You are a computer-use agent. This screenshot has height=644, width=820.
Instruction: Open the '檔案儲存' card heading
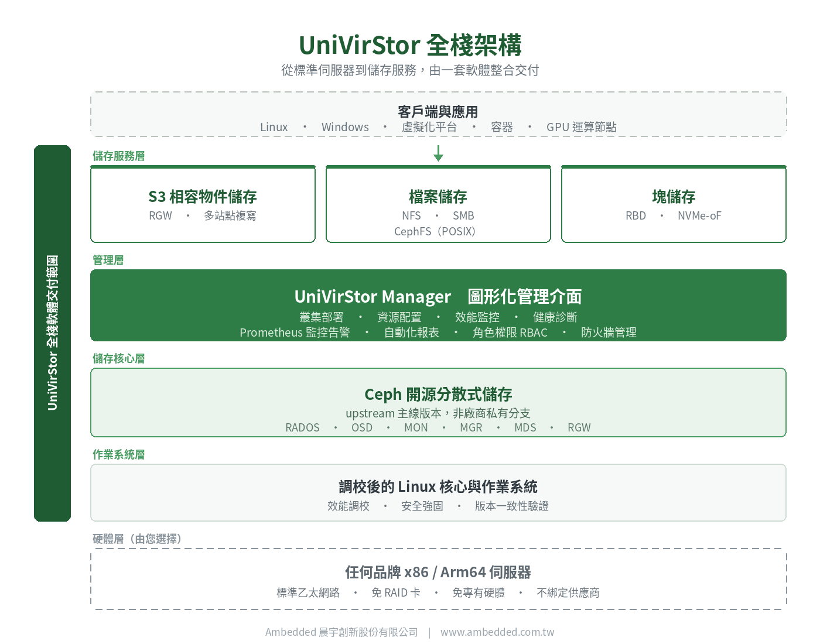(x=438, y=197)
